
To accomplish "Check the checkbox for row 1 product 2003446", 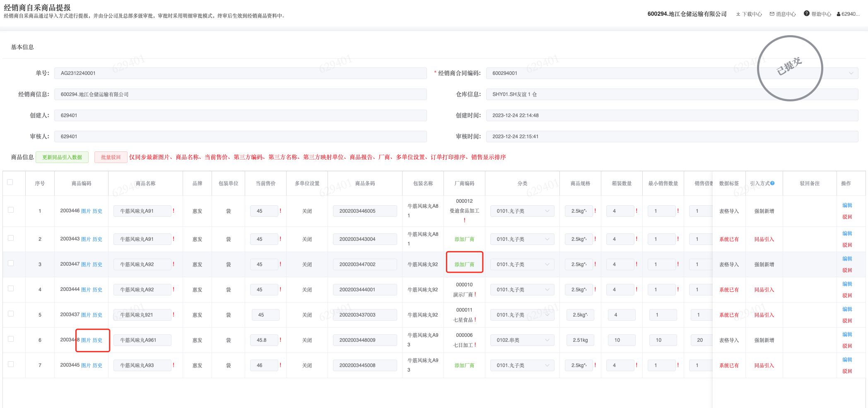I will [11, 210].
